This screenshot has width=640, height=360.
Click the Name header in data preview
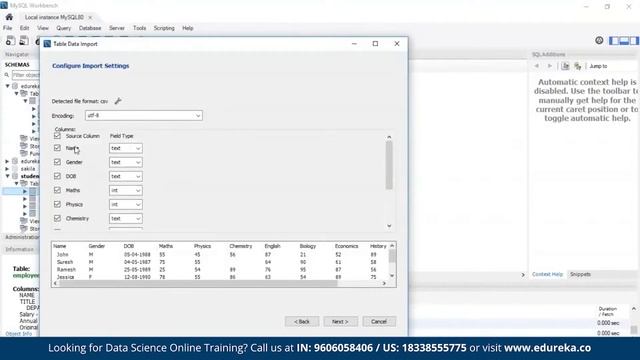[60, 246]
